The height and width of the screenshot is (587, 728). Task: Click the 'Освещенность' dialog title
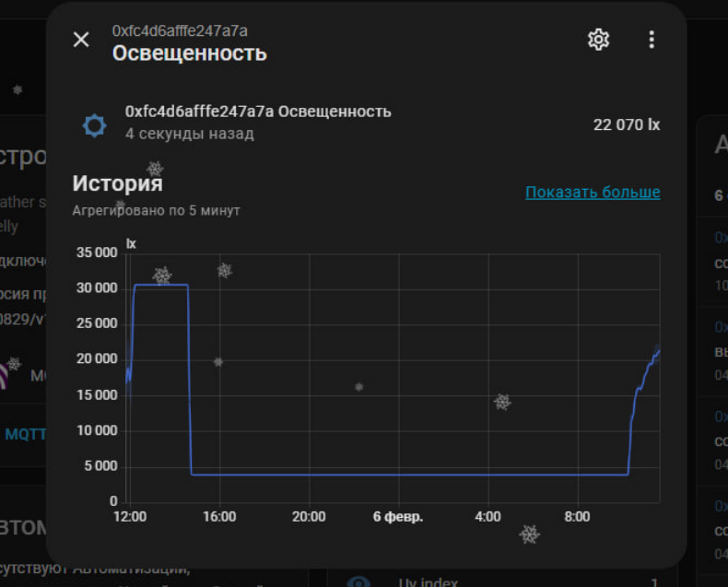(189, 53)
